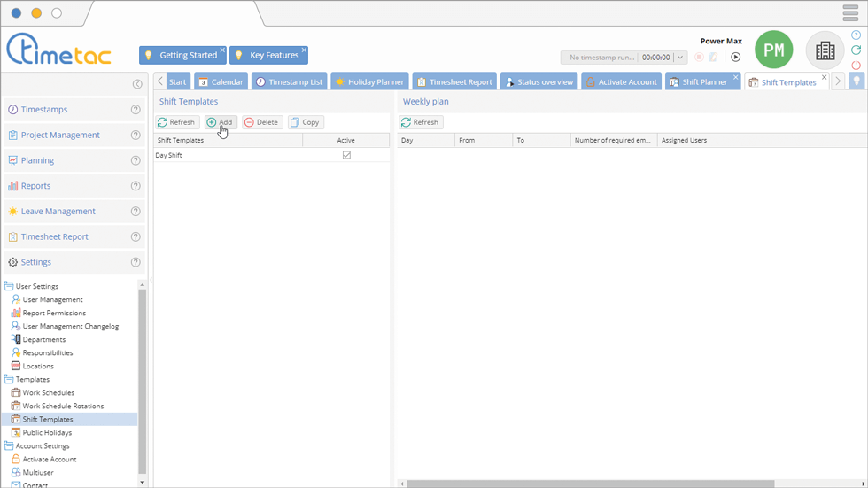Copy the selected shift template
The image size is (868, 488).
(x=306, y=122)
